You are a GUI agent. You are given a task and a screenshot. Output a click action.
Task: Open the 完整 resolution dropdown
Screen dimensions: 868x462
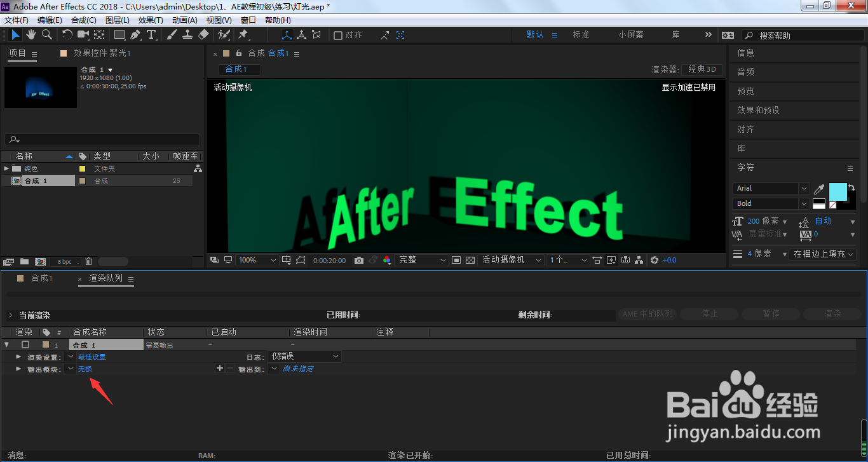[x=421, y=260]
